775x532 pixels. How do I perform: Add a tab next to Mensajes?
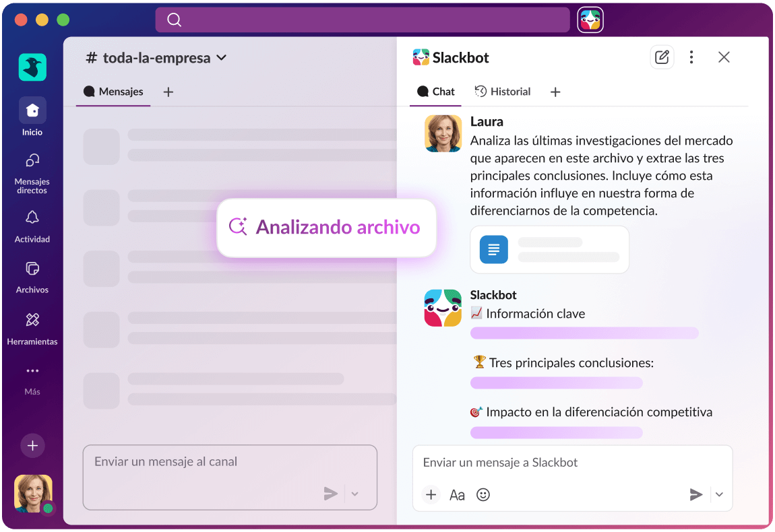(168, 92)
